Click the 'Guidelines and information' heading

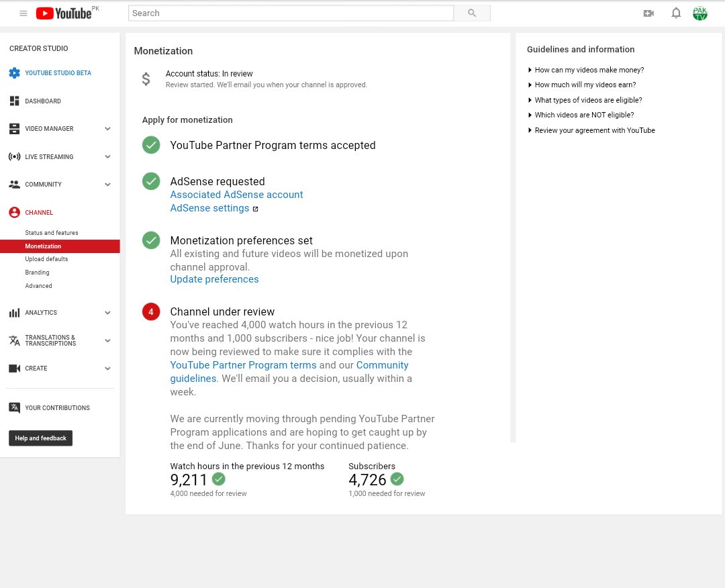click(x=581, y=50)
